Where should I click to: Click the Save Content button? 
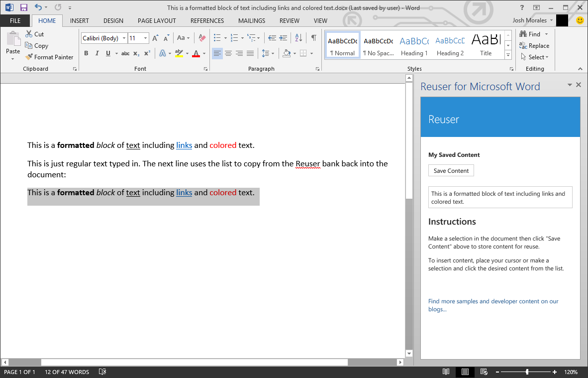point(451,170)
